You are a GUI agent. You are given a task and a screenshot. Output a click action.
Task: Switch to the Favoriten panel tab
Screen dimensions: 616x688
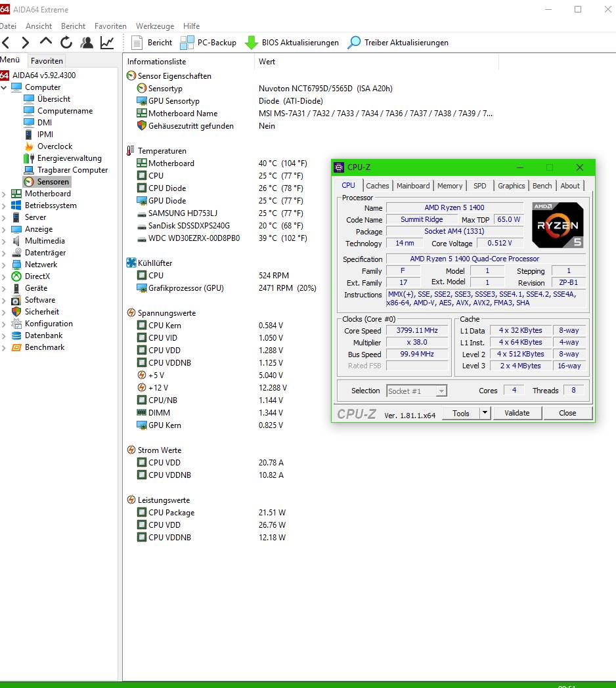click(47, 60)
